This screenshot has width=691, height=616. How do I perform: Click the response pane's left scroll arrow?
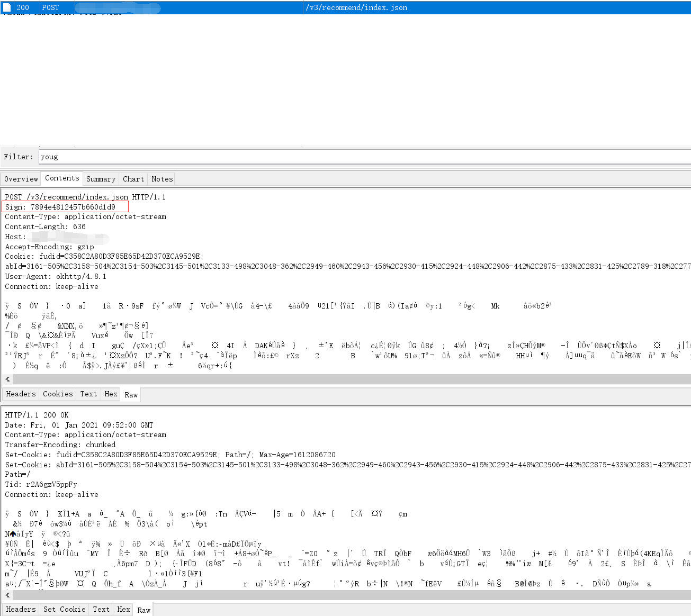pos(7,595)
